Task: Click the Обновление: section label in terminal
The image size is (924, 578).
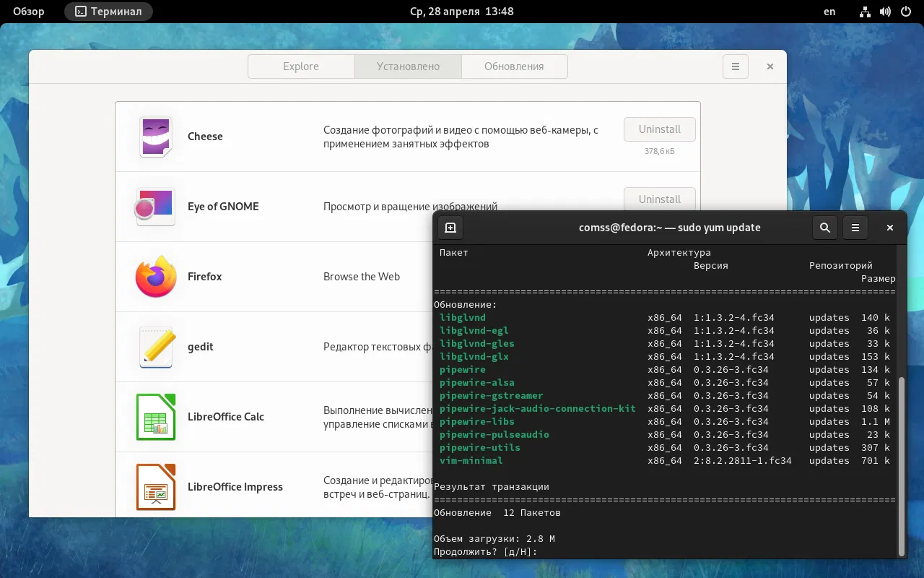Action: click(466, 305)
